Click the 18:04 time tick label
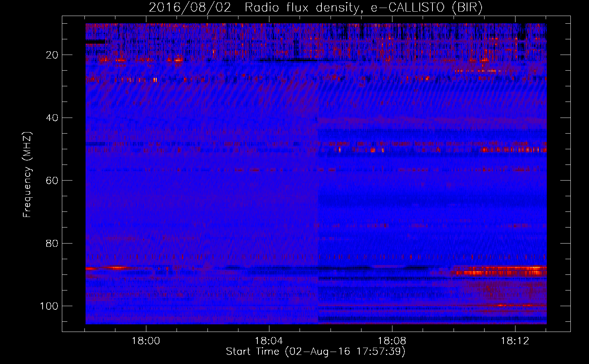589x364 pixels. pos(269,341)
